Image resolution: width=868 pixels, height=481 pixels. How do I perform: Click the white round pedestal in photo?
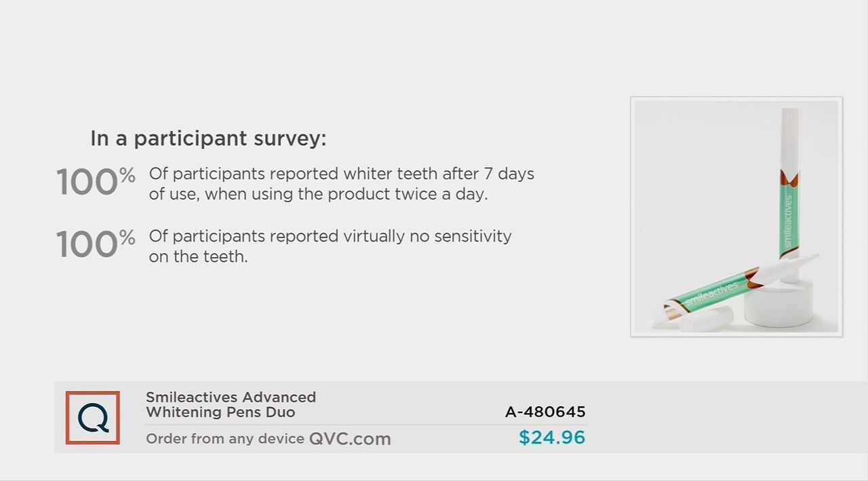[778, 301]
